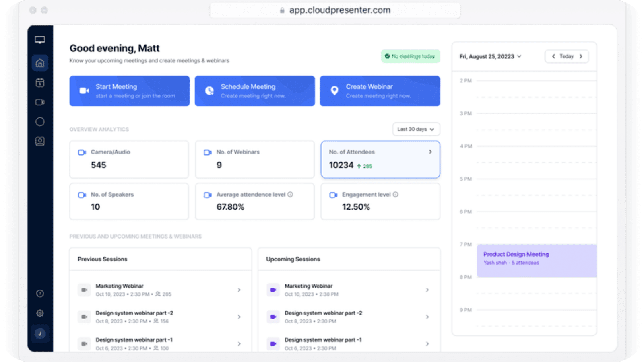The image size is (644, 362).
Task: Click the 156 attendee count in Previous Sessions
Action: (164, 321)
